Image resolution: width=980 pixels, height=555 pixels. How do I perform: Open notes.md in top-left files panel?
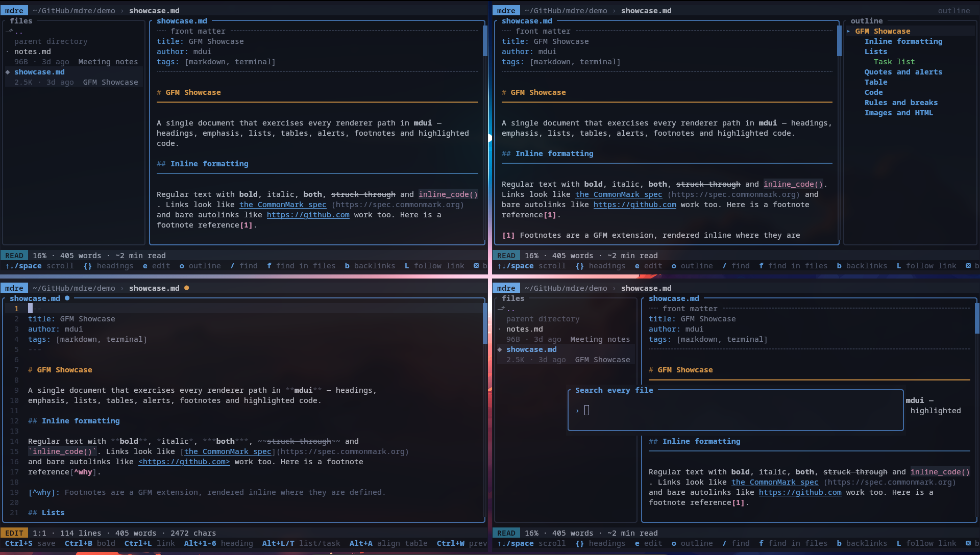pos(33,52)
